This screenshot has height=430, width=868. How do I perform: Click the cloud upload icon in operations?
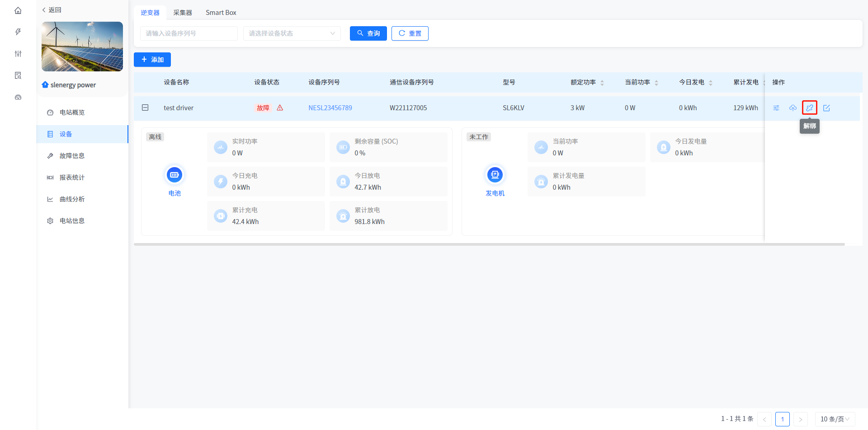(793, 108)
